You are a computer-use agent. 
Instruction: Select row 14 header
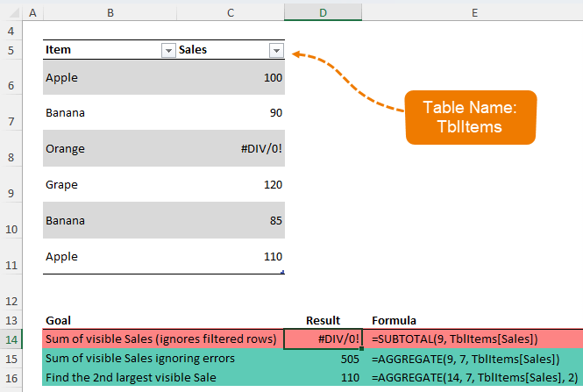(x=11, y=339)
